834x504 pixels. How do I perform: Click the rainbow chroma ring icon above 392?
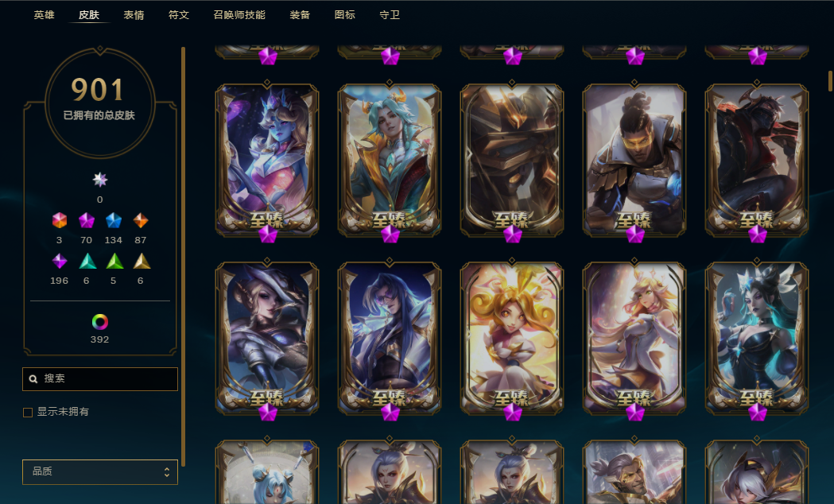(99, 322)
